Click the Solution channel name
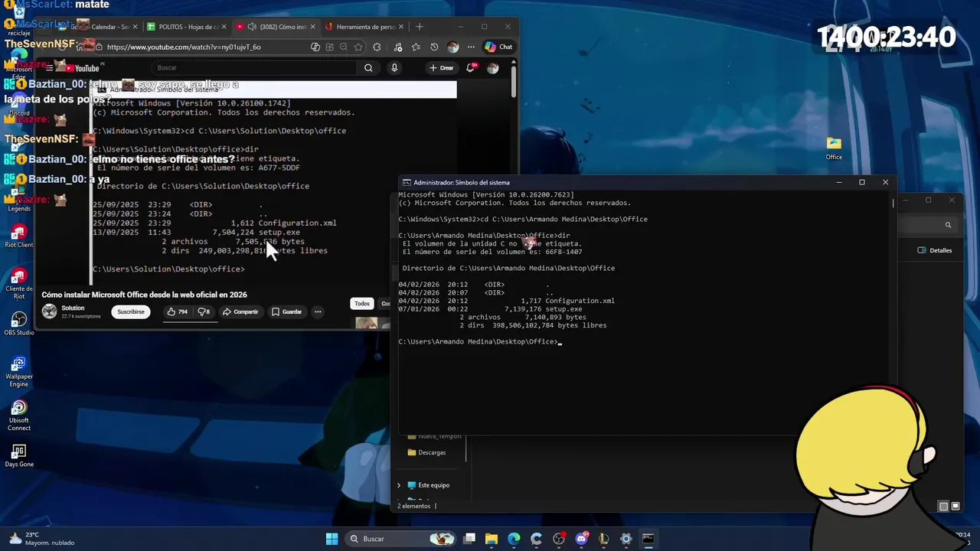This screenshot has height=551, width=980. 73,308
